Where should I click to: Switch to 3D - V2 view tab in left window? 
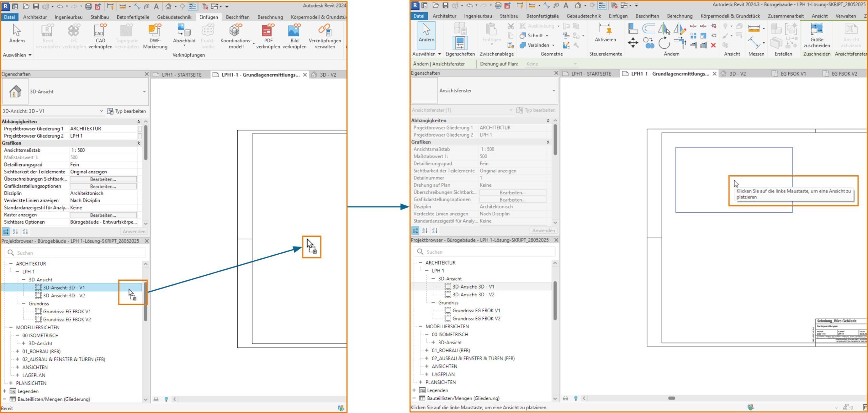click(328, 75)
